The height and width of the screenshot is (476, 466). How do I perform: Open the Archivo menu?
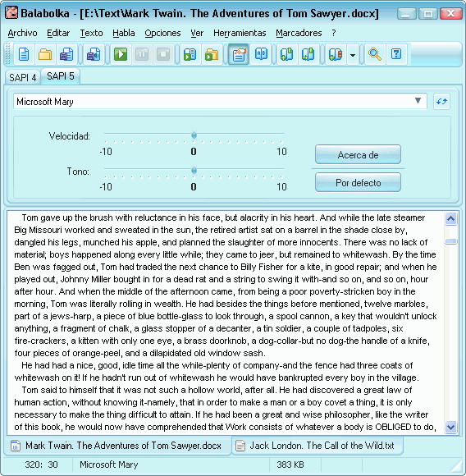tap(22, 33)
